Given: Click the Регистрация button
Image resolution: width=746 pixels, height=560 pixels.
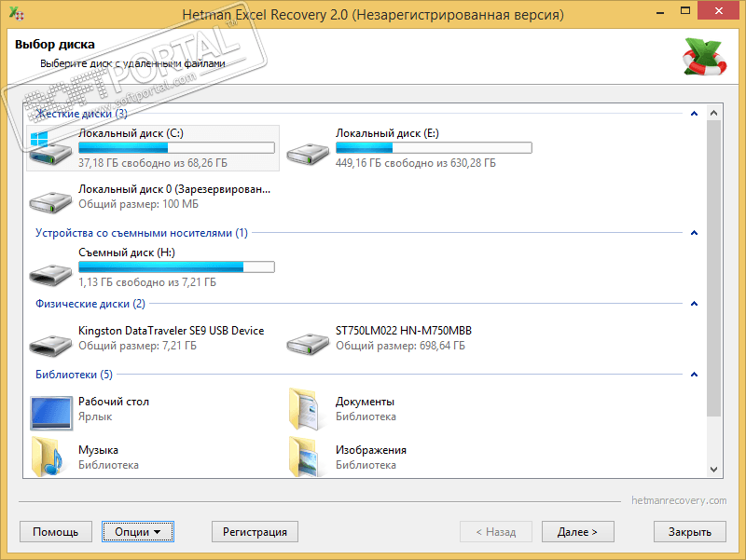Looking at the screenshot, I should [x=255, y=531].
